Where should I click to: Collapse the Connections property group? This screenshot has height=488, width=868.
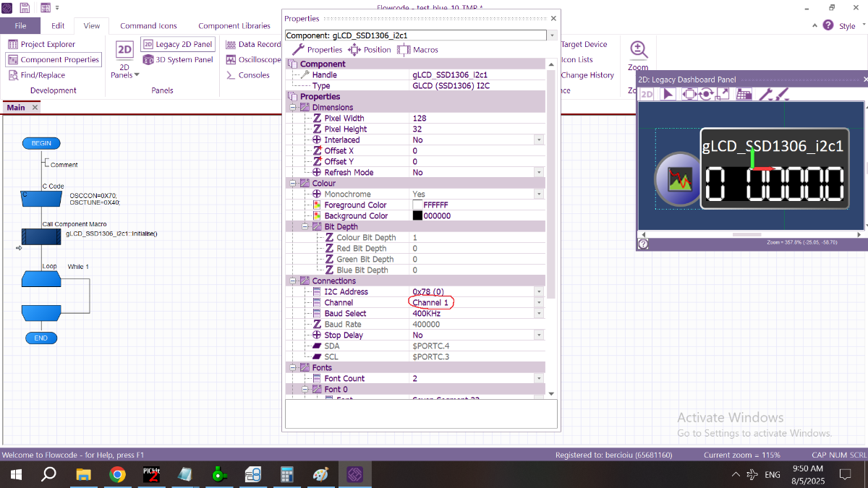point(294,281)
